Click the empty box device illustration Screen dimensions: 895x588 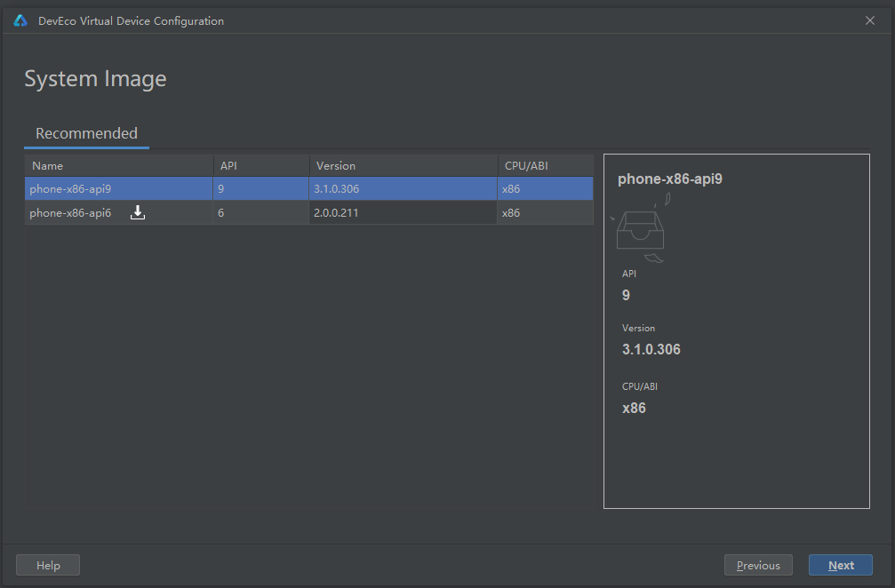[x=641, y=231]
